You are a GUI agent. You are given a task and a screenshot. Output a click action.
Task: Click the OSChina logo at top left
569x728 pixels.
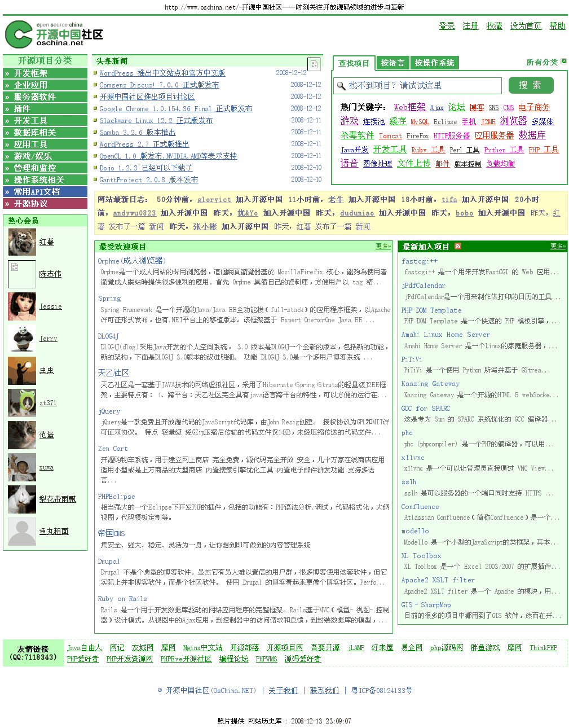(x=54, y=34)
